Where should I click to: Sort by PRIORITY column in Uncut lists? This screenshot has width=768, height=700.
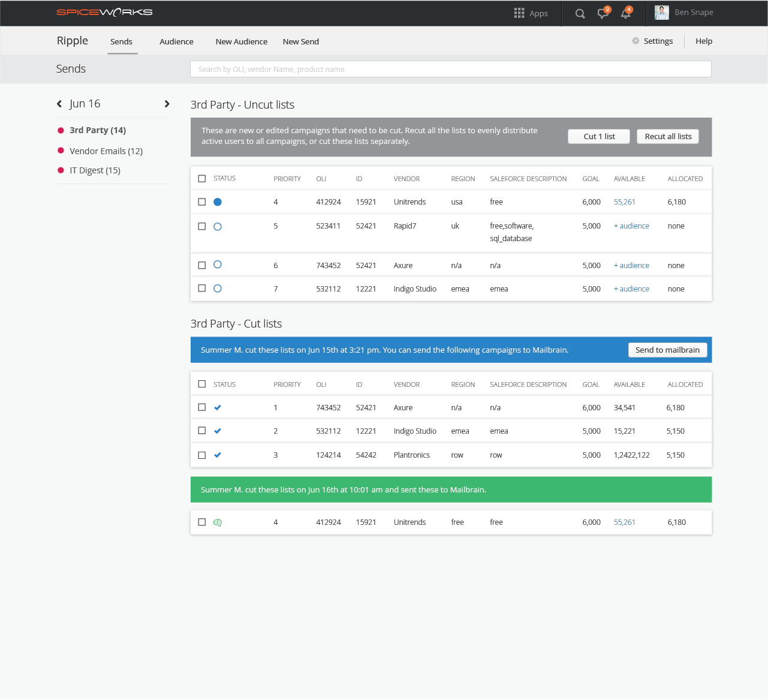coord(287,179)
